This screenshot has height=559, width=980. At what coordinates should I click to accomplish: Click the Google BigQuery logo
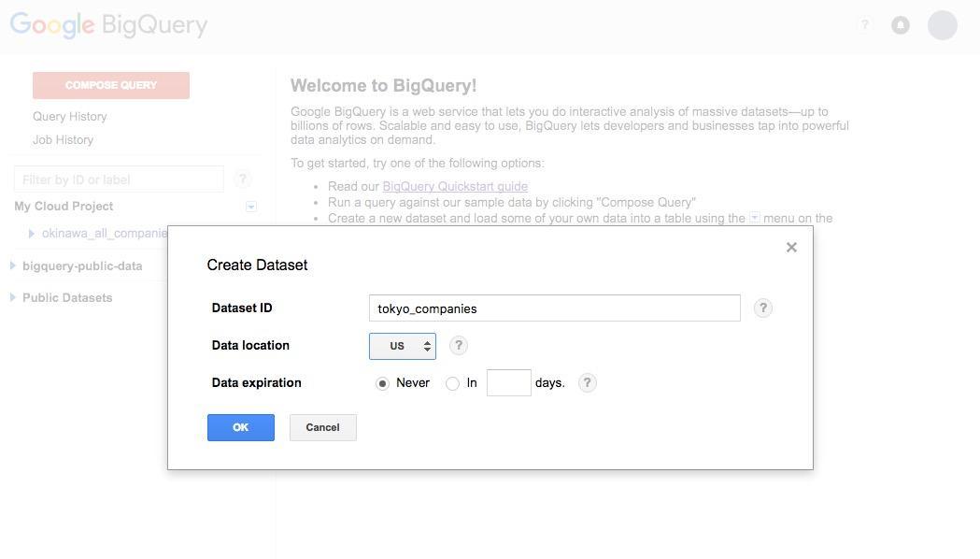pos(108,25)
